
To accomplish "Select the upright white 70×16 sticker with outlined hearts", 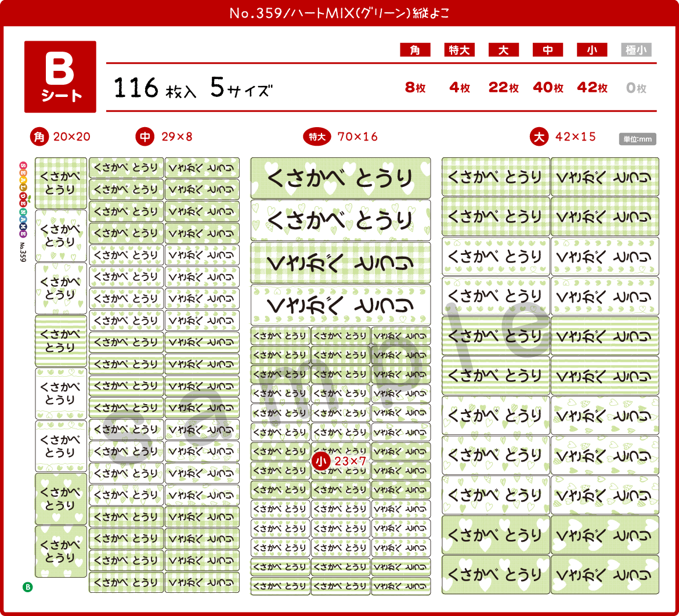I will pos(341,221).
